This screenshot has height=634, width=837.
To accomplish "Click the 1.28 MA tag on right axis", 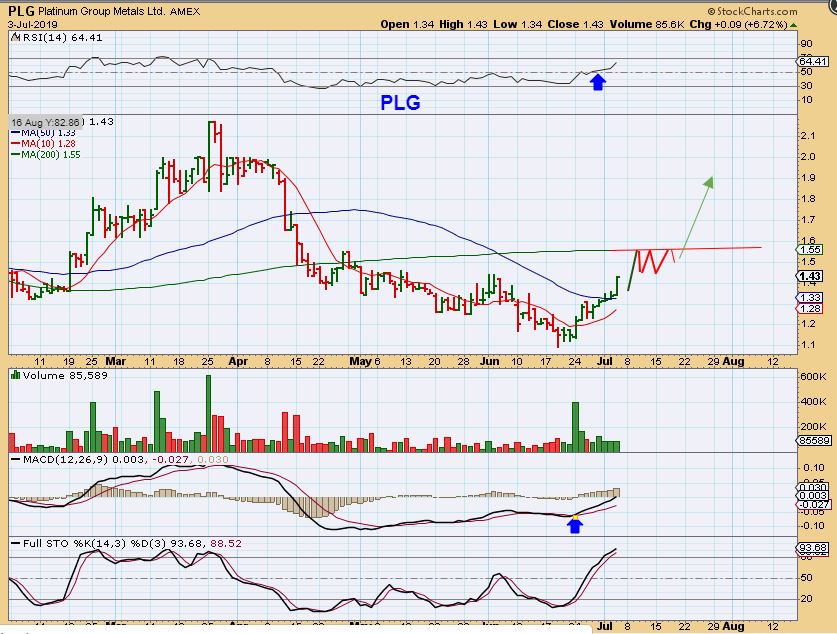I will coord(811,308).
